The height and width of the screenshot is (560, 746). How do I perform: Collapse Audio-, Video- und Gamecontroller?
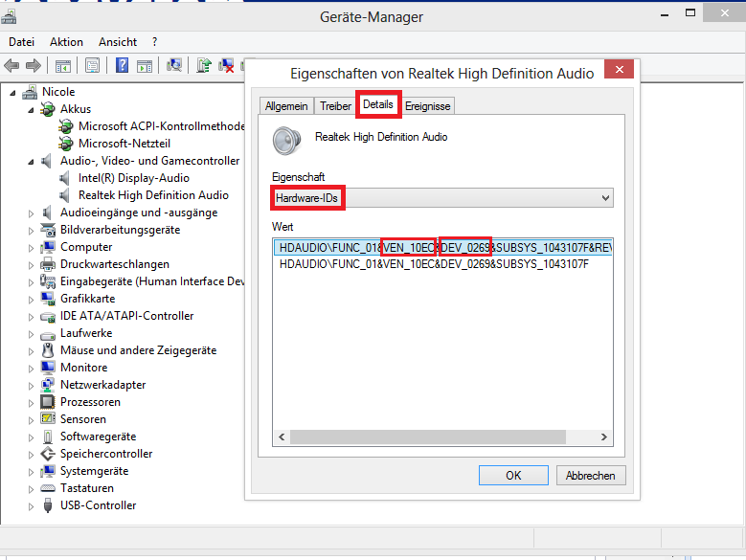point(31,162)
